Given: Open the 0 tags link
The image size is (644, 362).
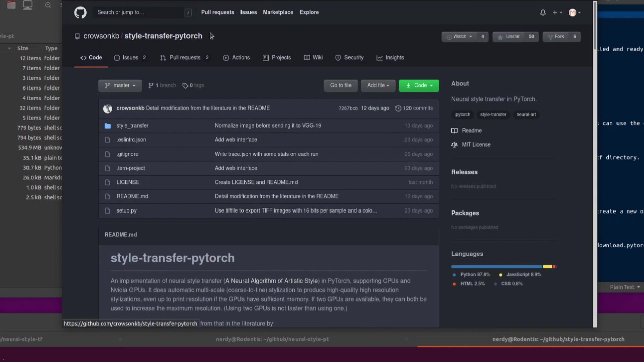Looking at the screenshot, I should (x=193, y=86).
